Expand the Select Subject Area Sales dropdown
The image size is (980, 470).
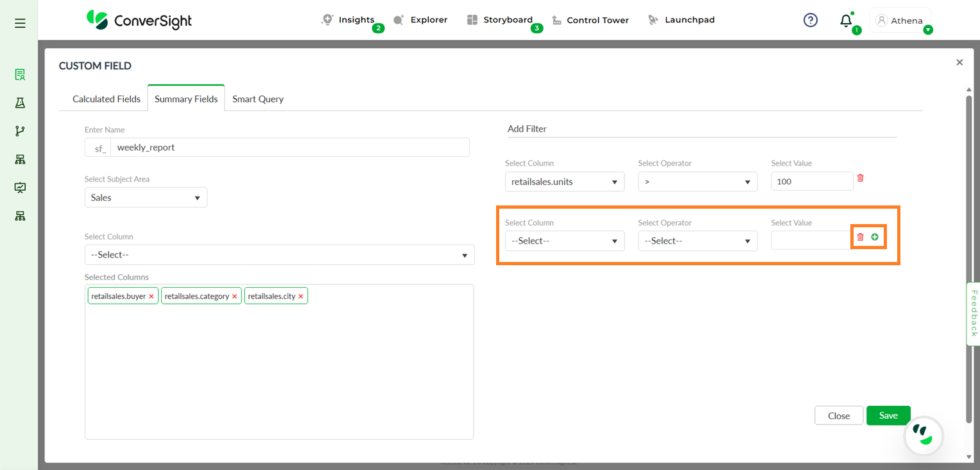pyautogui.click(x=146, y=198)
